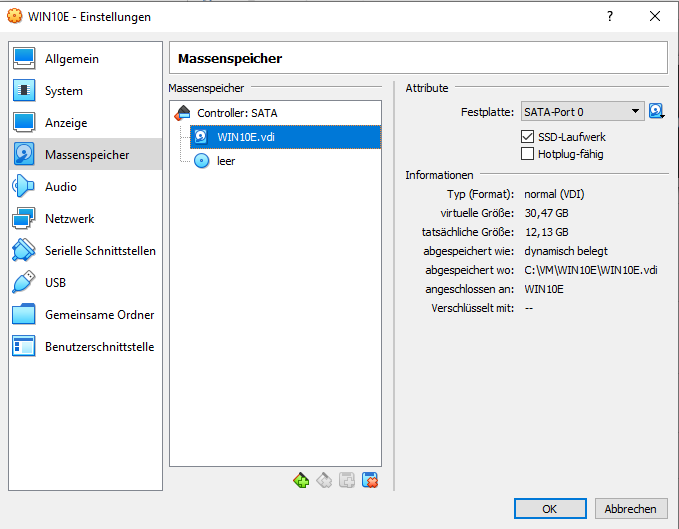Cancel with the Abbrechen button
This screenshot has width=679, height=529.
coord(630,509)
